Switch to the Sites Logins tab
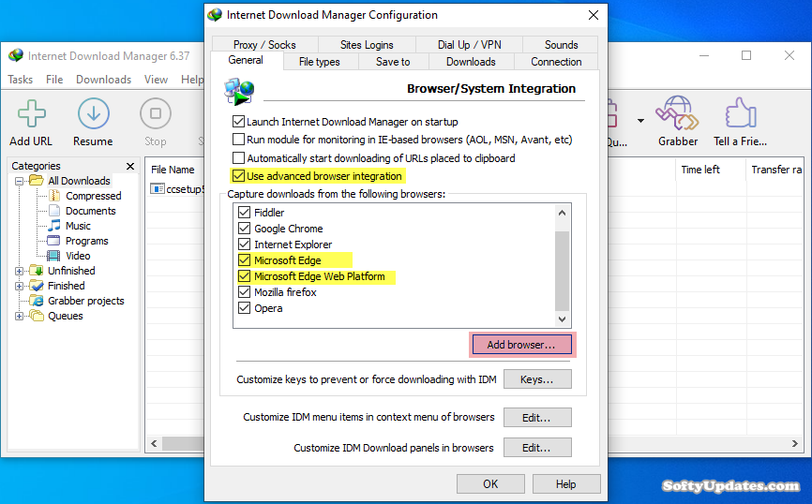Screen dimensions: 812x504 click(367, 45)
